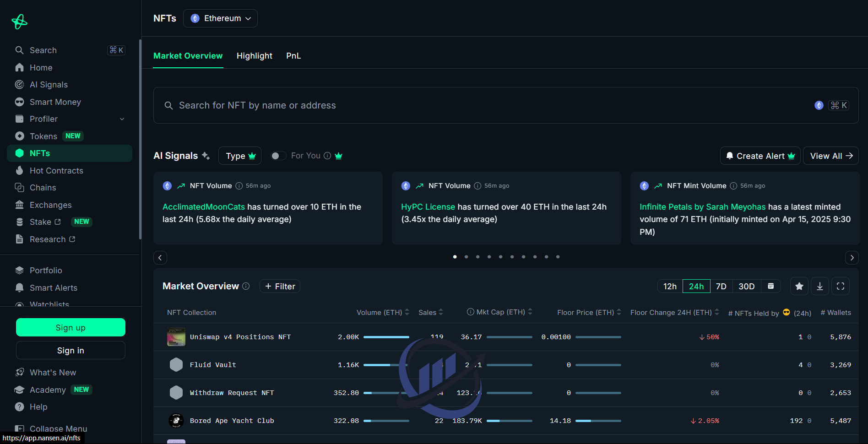The width and height of the screenshot is (868, 444).
Task: Select Market Overview tab
Action: click(188, 56)
